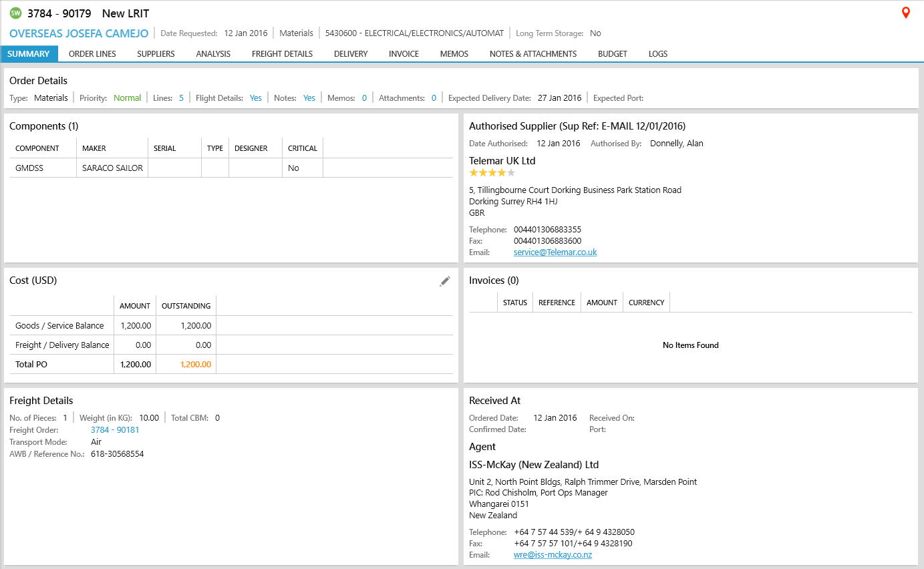This screenshot has width=924, height=569.
Task: Click the Flight Details Yes link
Action: point(256,98)
